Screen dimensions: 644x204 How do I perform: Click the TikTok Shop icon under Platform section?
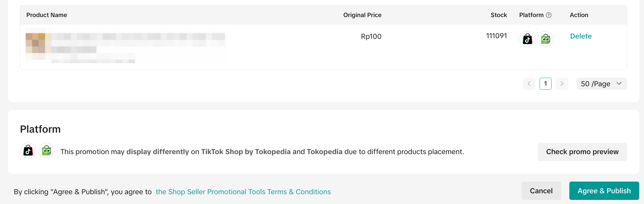tap(28, 151)
